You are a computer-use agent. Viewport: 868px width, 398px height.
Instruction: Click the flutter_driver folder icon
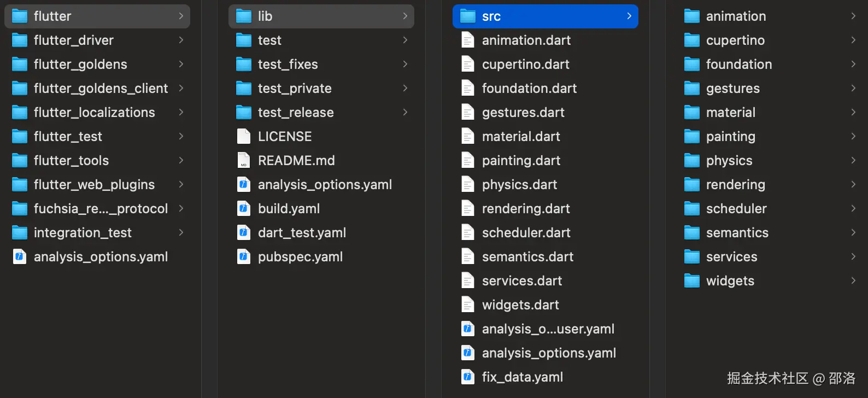[x=20, y=40]
